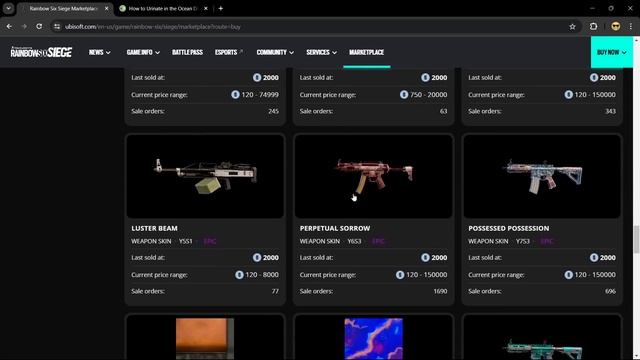The width and height of the screenshot is (640, 360).
Task: Reload the page with the refresh icon
Action: (39, 27)
